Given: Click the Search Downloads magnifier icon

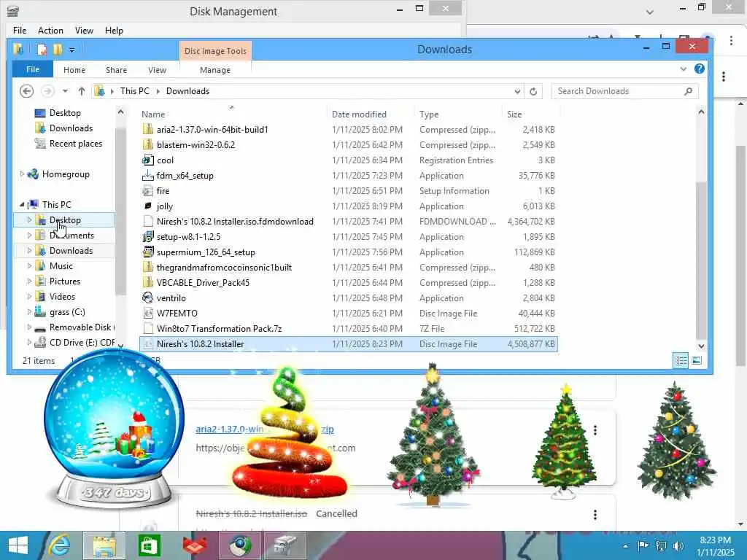Looking at the screenshot, I should [688, 91].
